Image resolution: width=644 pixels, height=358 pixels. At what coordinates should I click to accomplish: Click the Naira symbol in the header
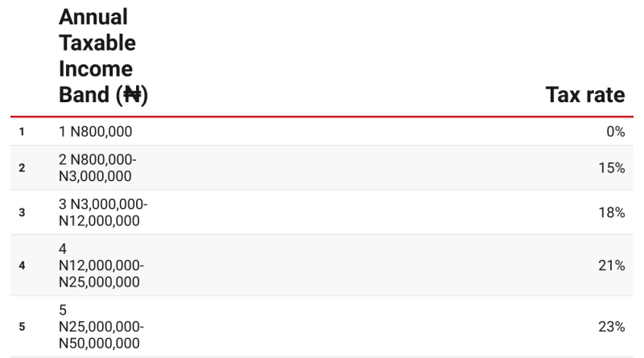point(132,95)
